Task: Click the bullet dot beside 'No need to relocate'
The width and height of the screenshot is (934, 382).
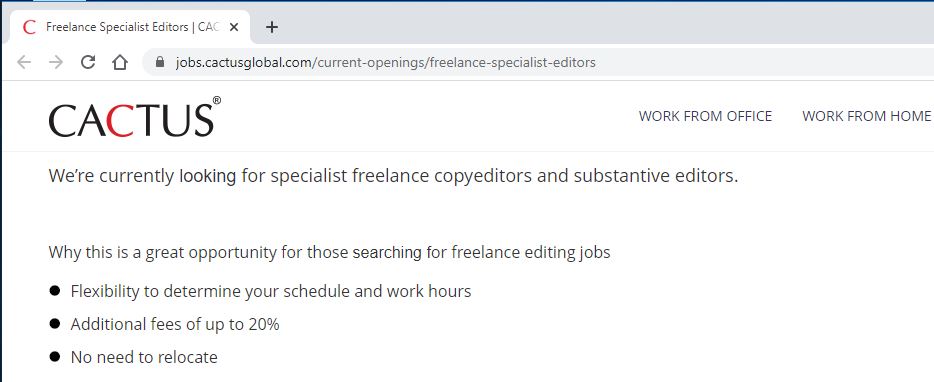Action: point(55,356)
